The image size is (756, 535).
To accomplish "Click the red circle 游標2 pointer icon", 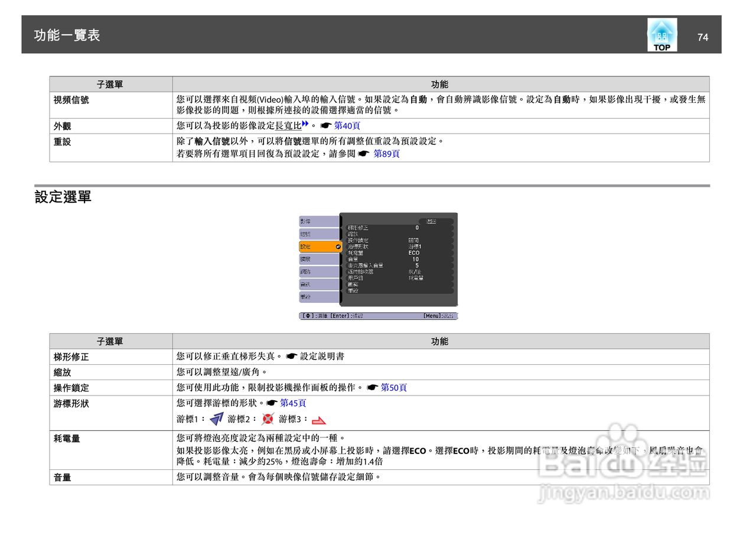I will (x=268, y=419).
